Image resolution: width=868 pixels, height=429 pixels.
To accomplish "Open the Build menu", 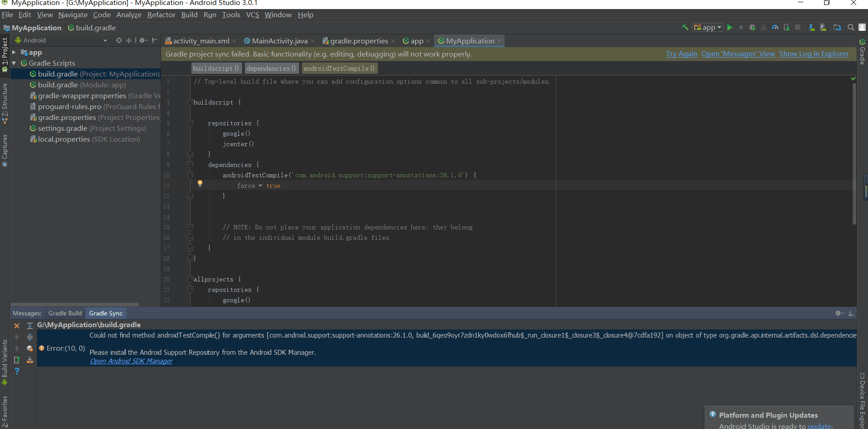I will point(189,15).
